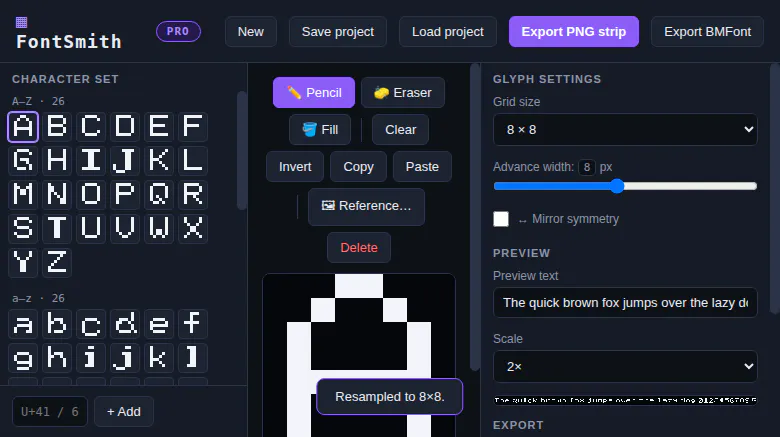Select uppercase glyph U
Viewport: 780px width, 437px height.
(91, 228)
